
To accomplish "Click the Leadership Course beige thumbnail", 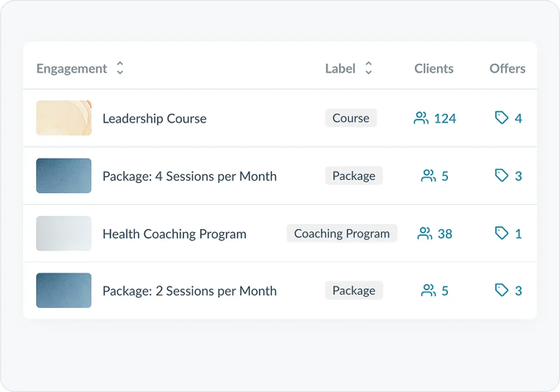I will tap(64, 118).
